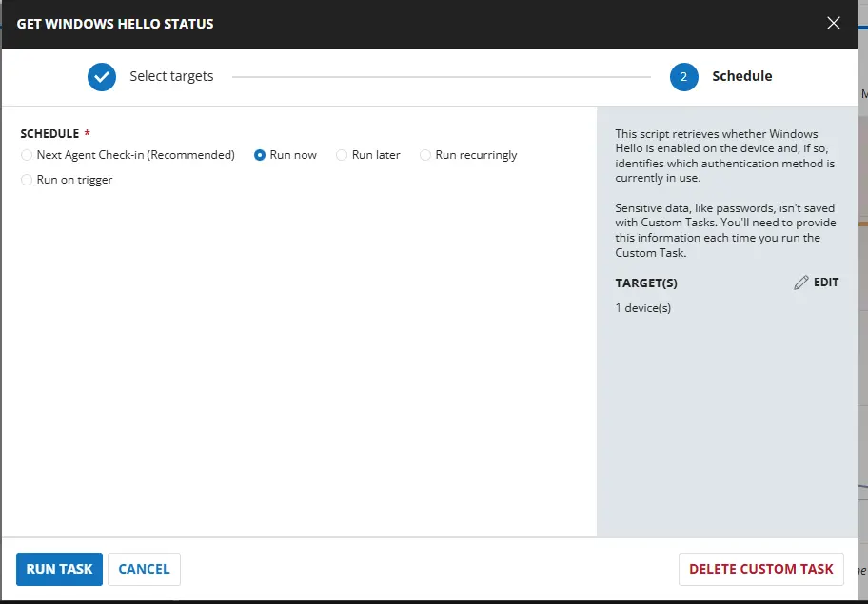868x604 pixels.
Task: Click DELETE CUSTOM TASK button
Action: coord(760,569)
